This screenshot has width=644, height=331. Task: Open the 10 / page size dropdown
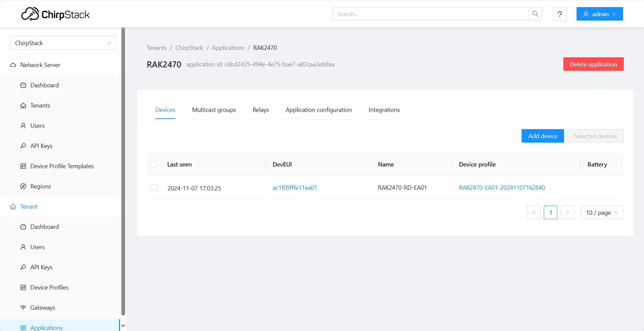[602, 212]
